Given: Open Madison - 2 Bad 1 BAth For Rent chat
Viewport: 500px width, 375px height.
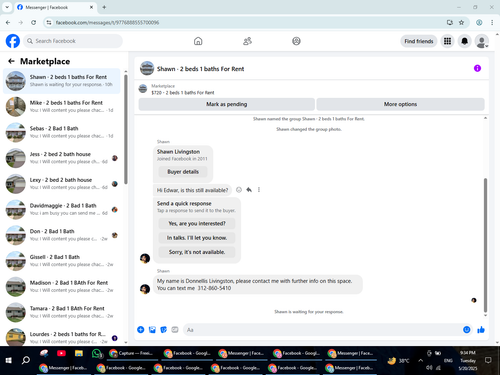Looking at the screenshot, I should 62,286.
